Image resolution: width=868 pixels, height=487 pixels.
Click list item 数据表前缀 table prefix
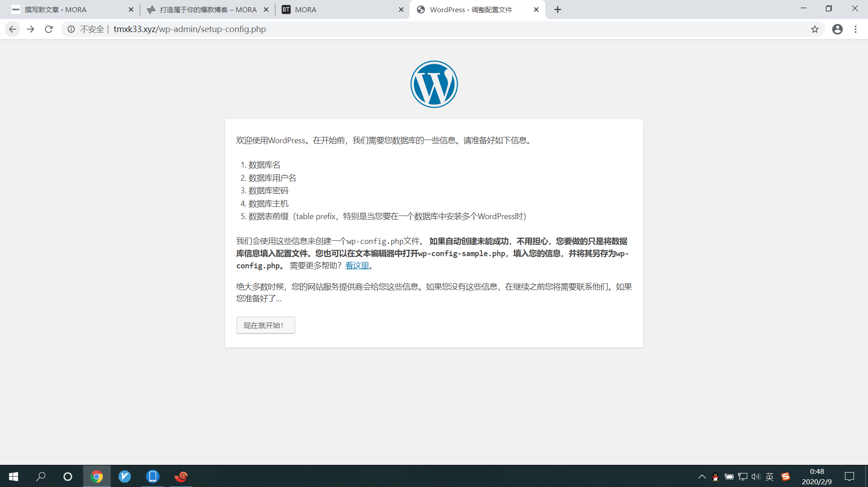pyautogui.click(x=387, y=216)
